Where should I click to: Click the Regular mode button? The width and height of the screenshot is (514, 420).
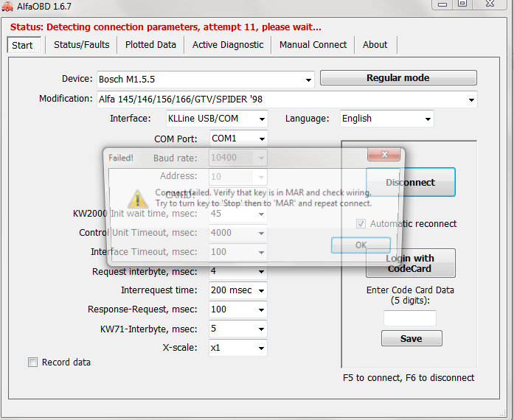[397, 78]
